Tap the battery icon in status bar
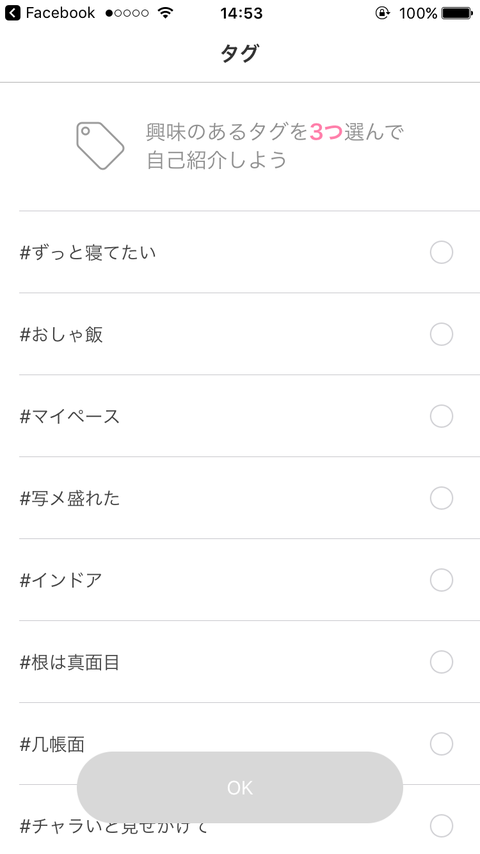The width and height of the screenshot is (480, 854). (x=457, y=13)
